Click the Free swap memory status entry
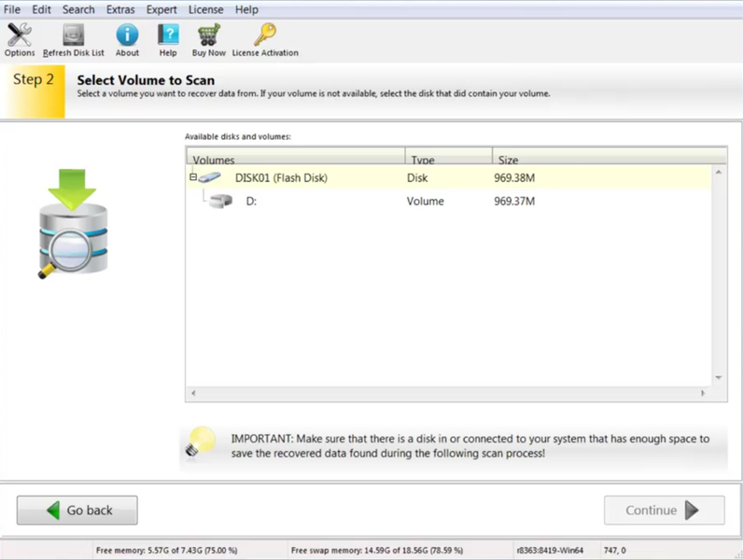Screen dimensions: 743x560 pos(377,551)
